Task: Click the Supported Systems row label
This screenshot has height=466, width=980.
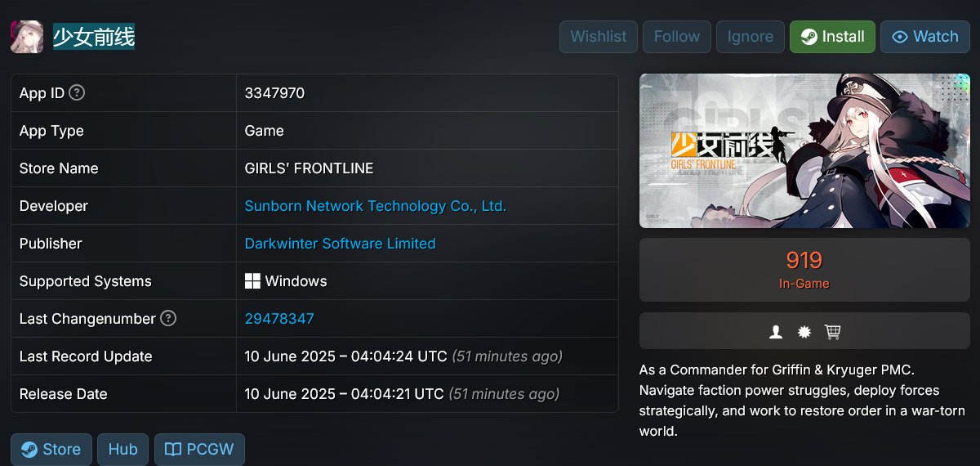Action: tap(86, 281)
